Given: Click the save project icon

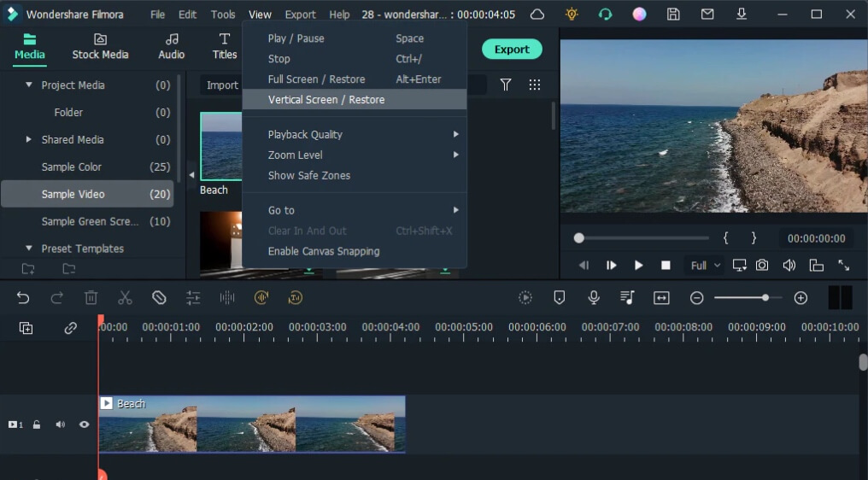Looking at the screenshot, I should [x=673, y=15].
